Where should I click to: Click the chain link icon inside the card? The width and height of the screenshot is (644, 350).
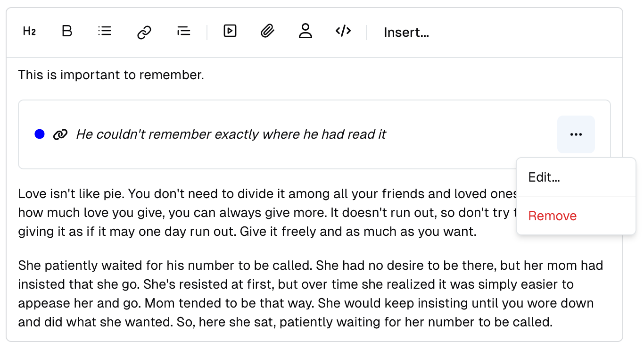(60, 134)
